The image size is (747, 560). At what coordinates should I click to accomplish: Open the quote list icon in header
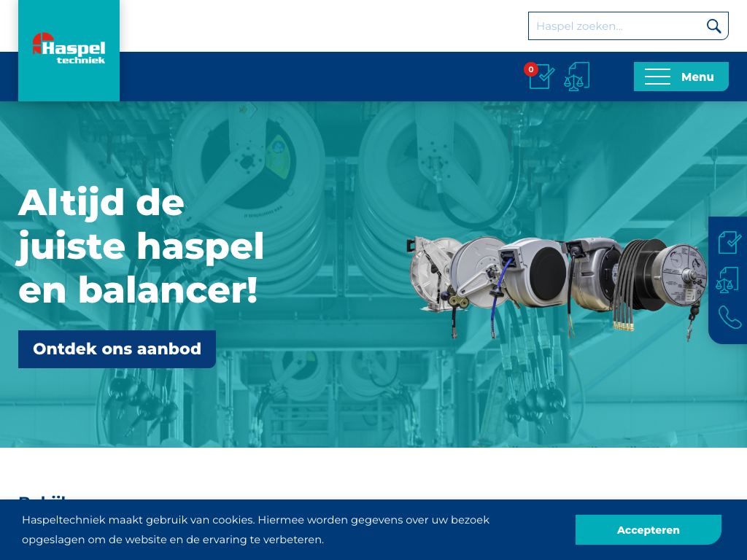click(541, 77)
